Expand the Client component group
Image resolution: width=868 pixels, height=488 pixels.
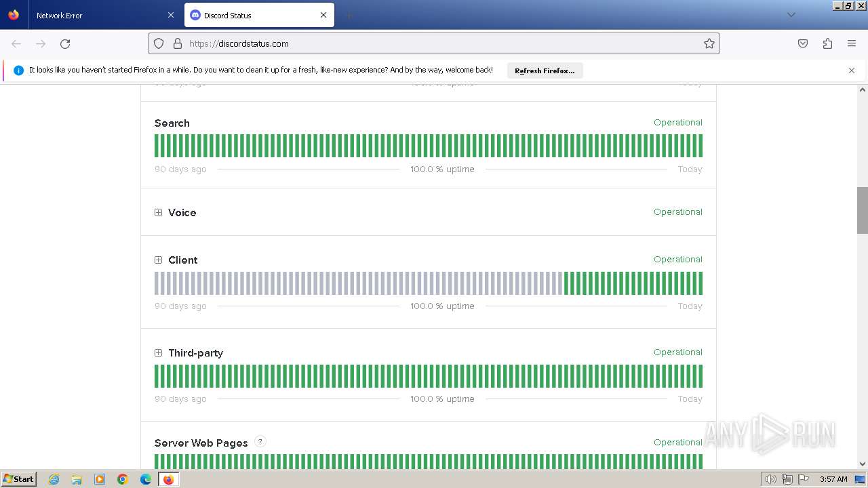click(x=158, y=260)
